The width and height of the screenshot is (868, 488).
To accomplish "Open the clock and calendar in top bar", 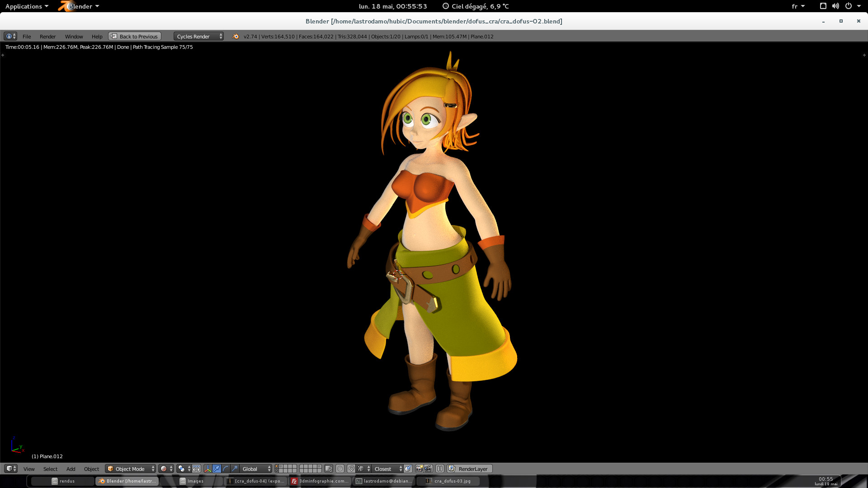I will pyautogui.click(x=393, y=6).
